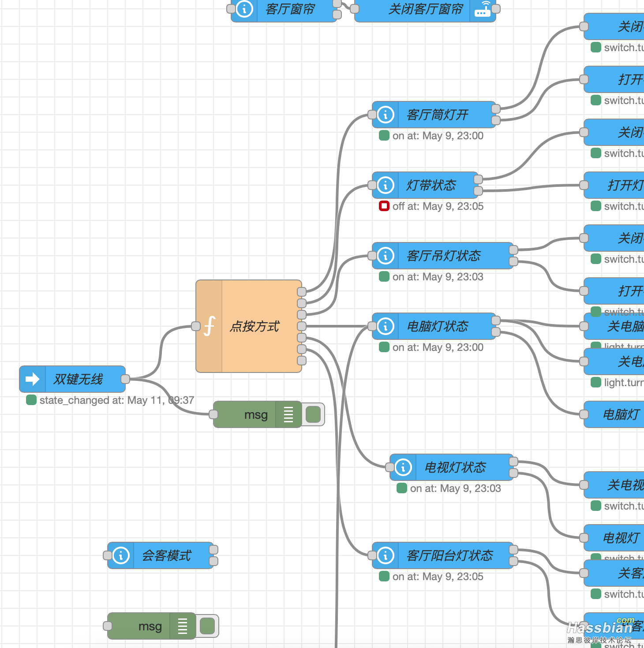Click the status text 'off at: May 9, 23:05'
644x648 pixels.
coord(438,206)
